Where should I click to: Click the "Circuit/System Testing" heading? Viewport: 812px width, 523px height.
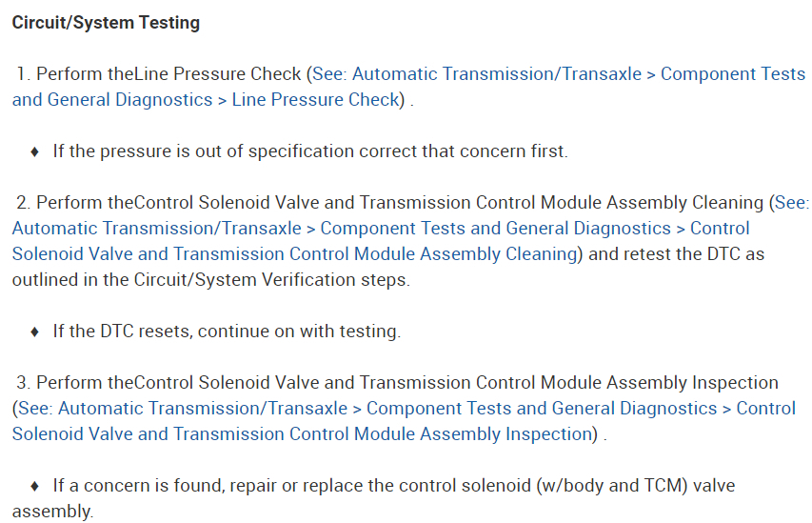tap(106, 23)
